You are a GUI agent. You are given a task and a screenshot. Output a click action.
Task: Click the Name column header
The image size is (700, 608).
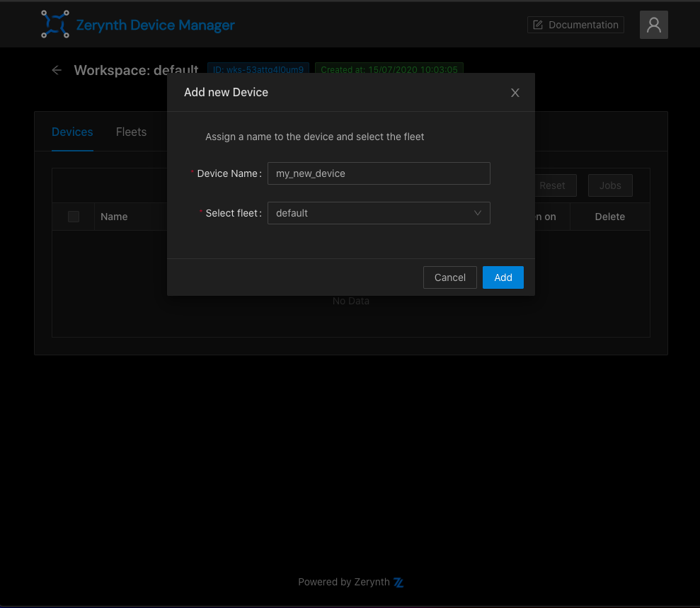coord(114,217)
